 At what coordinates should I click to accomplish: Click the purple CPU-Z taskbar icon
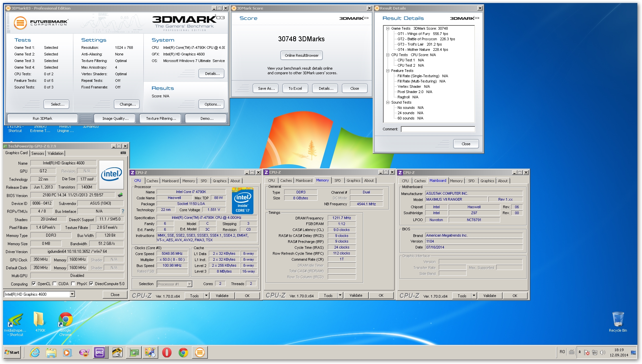[x=99, y=352]
